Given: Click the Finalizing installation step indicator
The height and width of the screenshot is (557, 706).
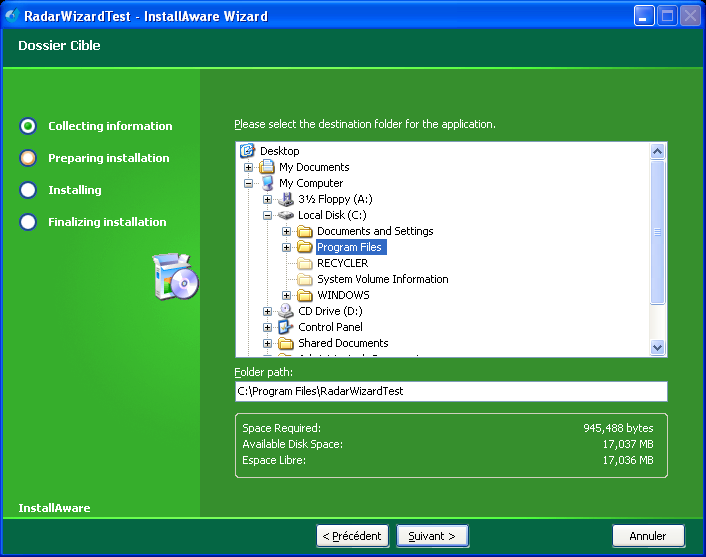Looking at the screenshot, I should click(x=28, y=222).
